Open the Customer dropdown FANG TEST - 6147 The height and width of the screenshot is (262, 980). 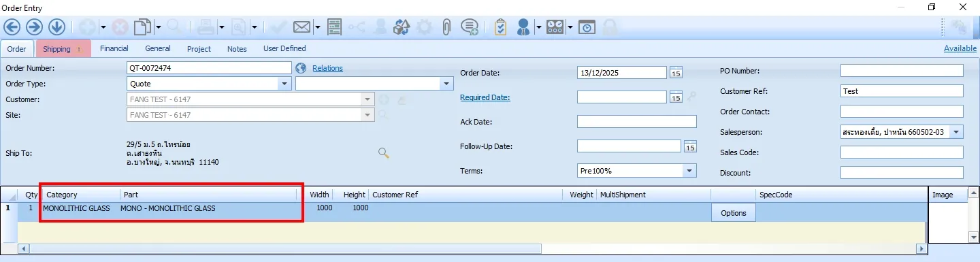pyautogui.click(x=368, y=99)
